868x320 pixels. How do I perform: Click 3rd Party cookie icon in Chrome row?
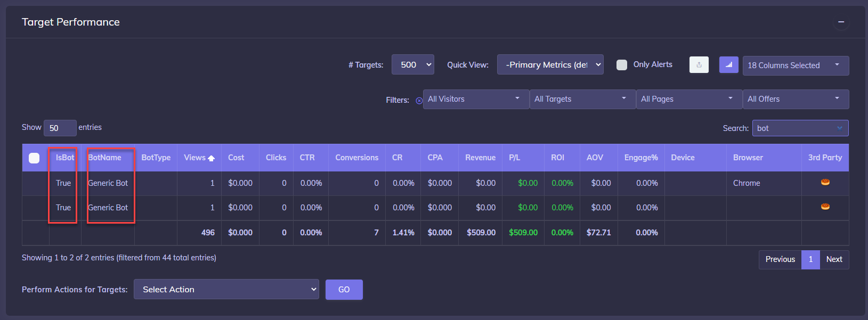point(825,182)
